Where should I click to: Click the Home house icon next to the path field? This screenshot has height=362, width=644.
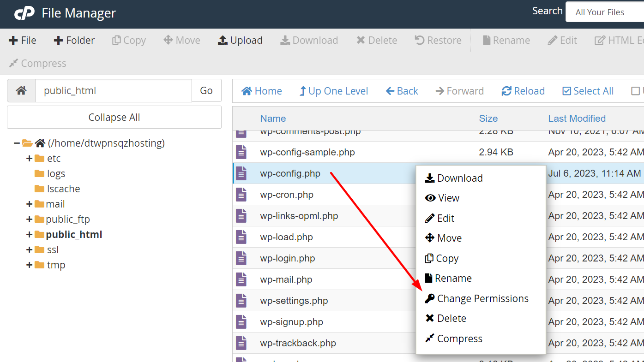pyautogui.click(x=20, y=90)
